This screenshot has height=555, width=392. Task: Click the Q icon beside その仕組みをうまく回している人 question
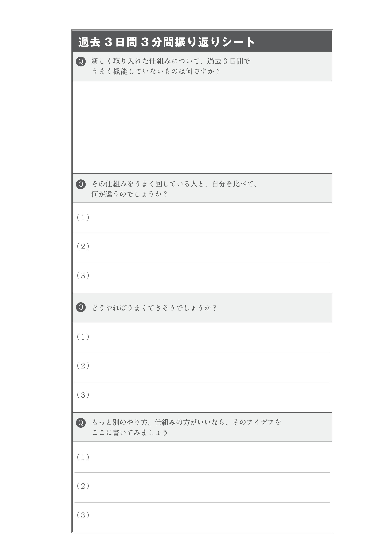click(81, 184)
